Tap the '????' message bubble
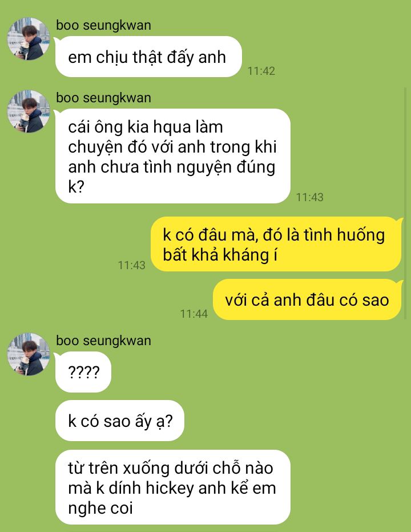This screenshot has height=532, width=411. [x=83, y=372]
